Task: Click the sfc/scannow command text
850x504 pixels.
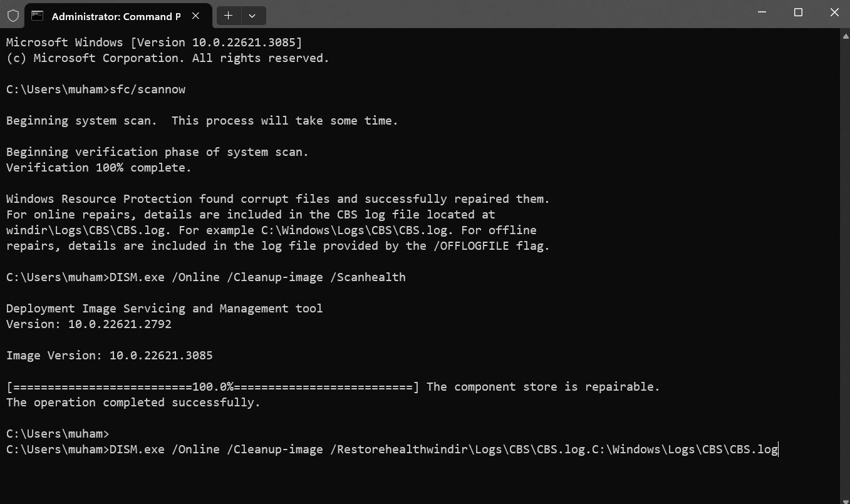Action: point(148,90)
